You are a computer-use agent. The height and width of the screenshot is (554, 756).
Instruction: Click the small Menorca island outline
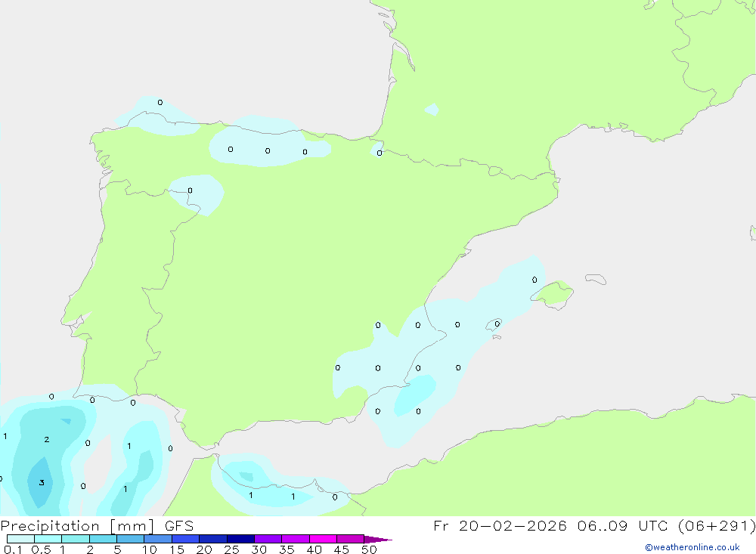point(596,279)
